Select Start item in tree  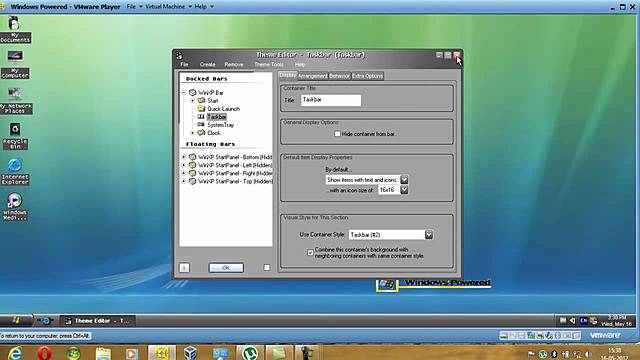pos(213,100)
